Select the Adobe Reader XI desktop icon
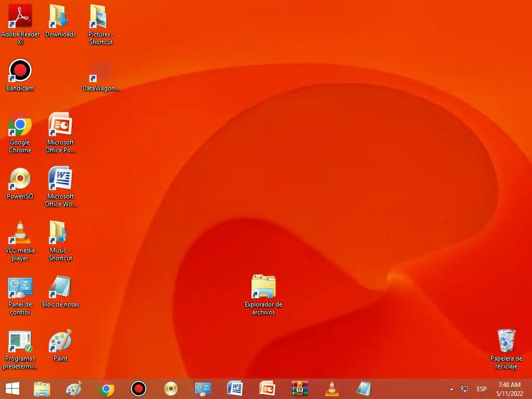 click(20, 24)
